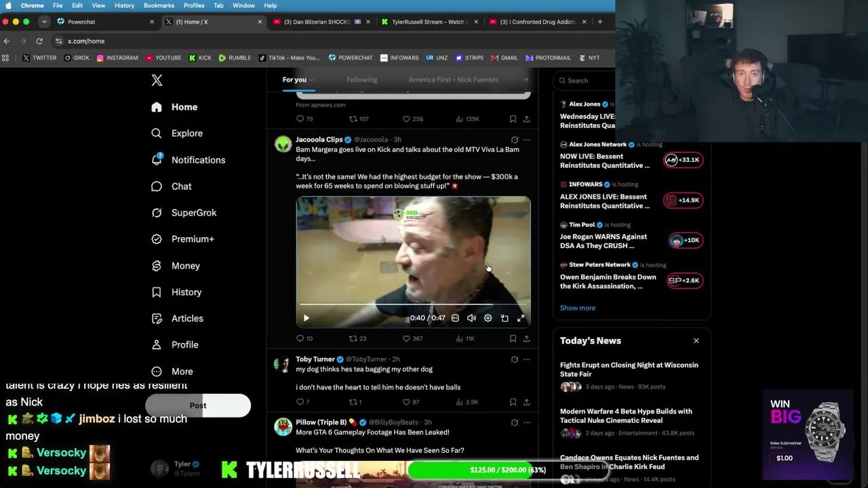868x488 pixels.
Task: Switch to Dan Bilzerian YouTube browser tab
Action: point(320,22)
